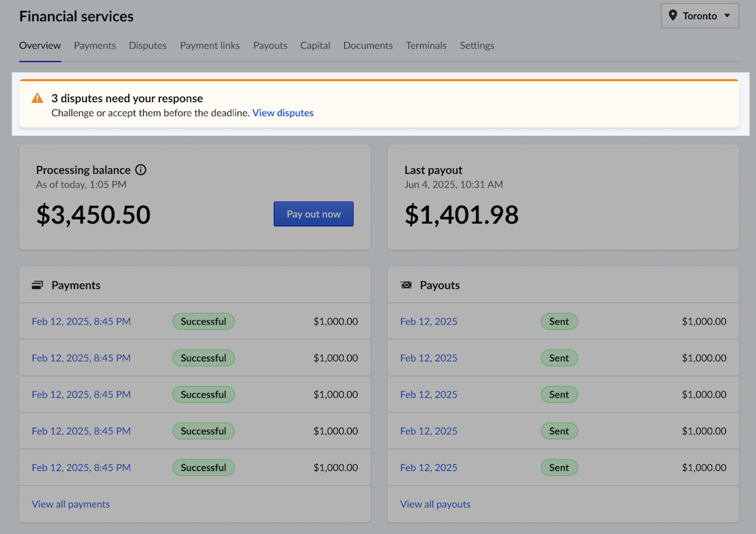The image size is (756, 534).
Task: Click the Successful badge in last payment row
Action: 204,468
